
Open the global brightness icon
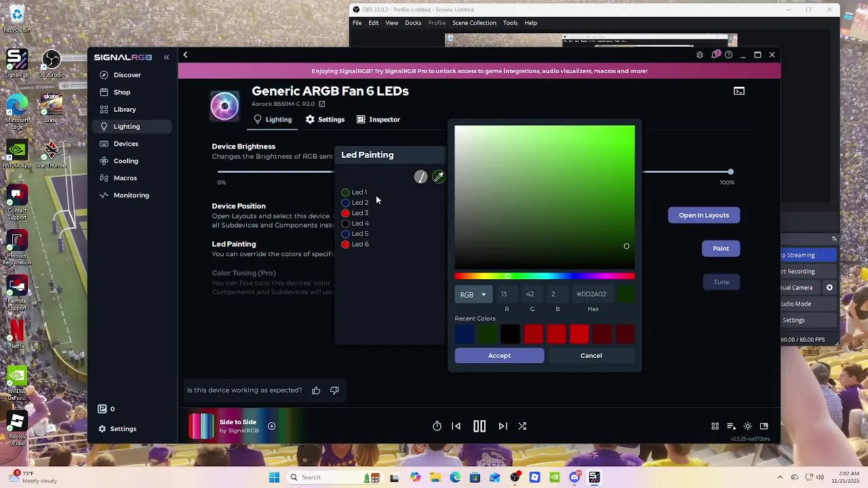click(x=747, y=426)
